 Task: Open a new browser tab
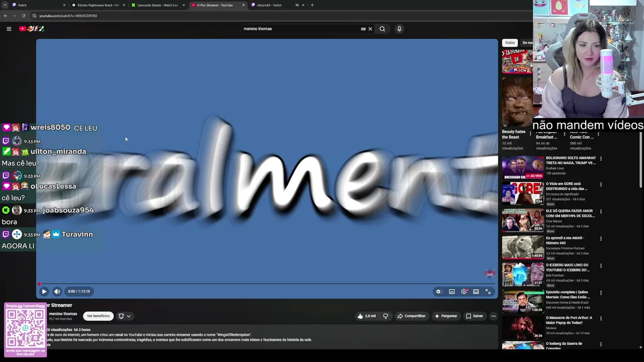(312, 5)
